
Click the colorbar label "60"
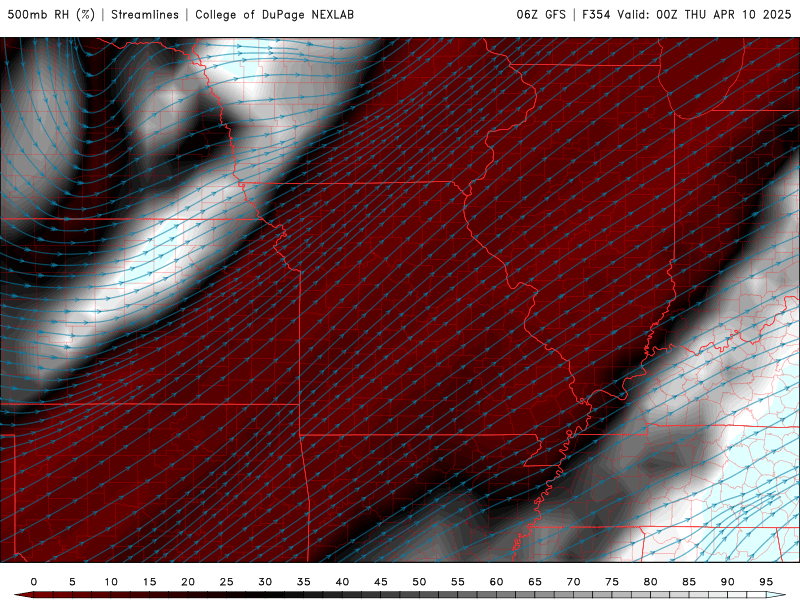(496, 582)
